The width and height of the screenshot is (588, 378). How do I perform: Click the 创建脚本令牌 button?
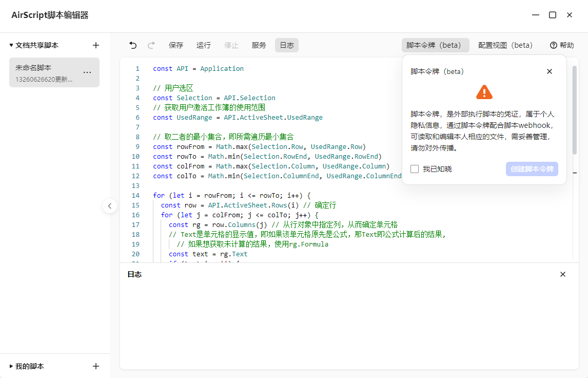point(532,169)
